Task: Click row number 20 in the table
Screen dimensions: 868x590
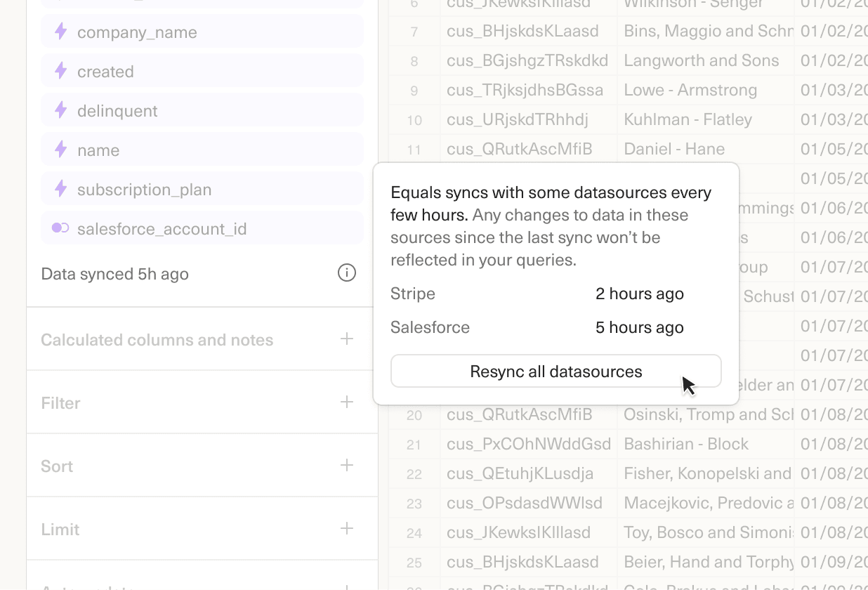Action: [414, 414]
